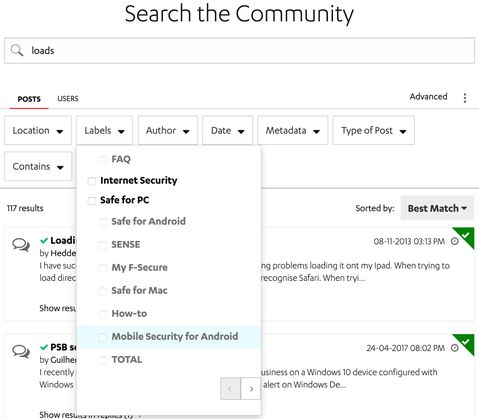Click clock icon beside 08-11-2013 date
Image resolution: width=479 pixels, height=419 pixels.
(455, 241)
